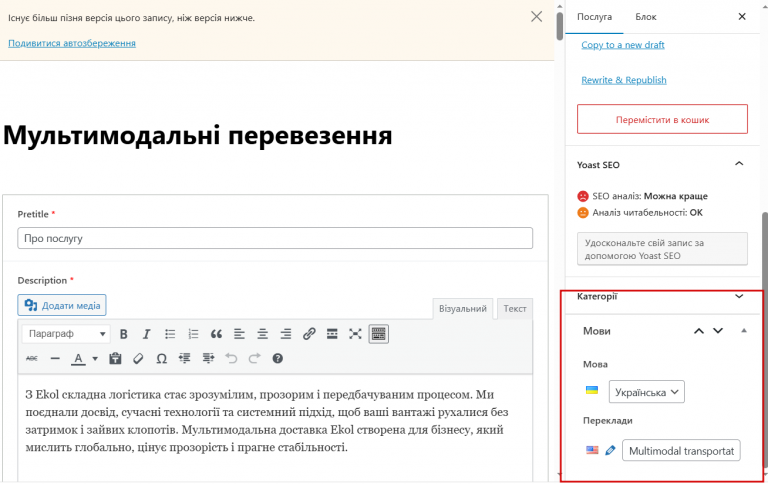This screenshot has height=484, width=768.
Task: Open the Параграф format dropdown
Action: tap(67, 334)
